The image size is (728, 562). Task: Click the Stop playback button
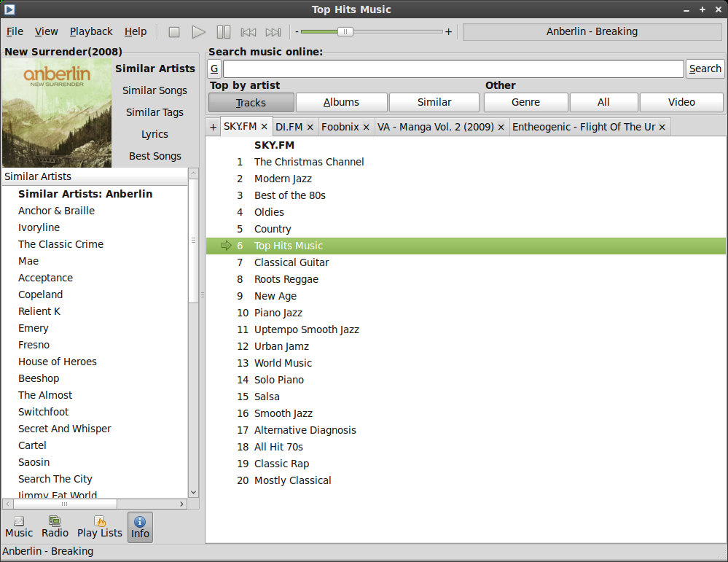[174, 31]
